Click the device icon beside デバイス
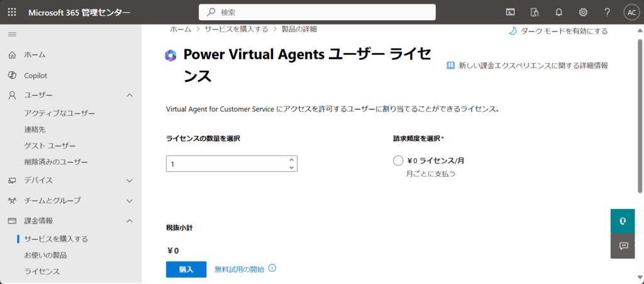 pyautogui.click(x=13, y=181)
